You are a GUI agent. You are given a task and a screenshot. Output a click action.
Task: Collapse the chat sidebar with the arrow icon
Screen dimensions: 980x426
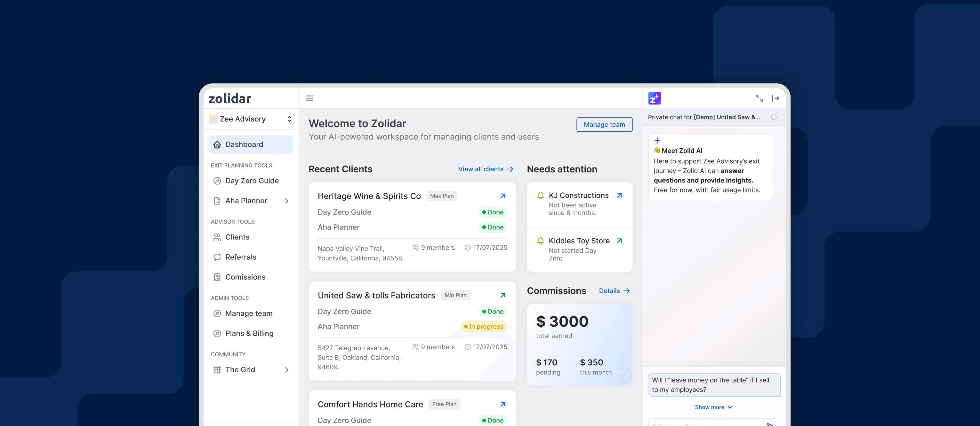click(x=775, y=98)
